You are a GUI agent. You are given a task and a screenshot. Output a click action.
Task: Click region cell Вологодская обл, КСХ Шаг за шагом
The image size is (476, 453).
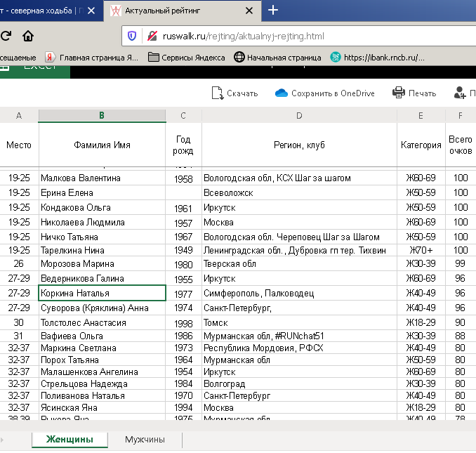299,178
